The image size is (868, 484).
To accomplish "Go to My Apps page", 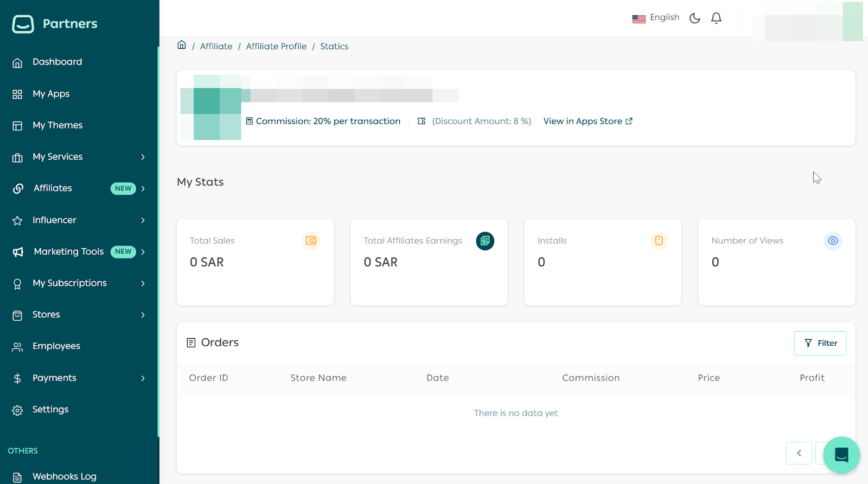I will point(51,94).
